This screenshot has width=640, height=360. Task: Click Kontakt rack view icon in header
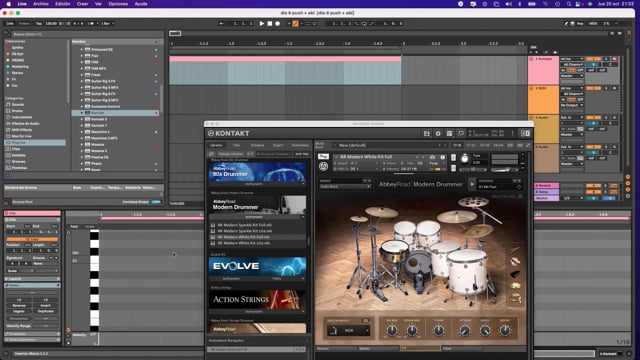449,133
